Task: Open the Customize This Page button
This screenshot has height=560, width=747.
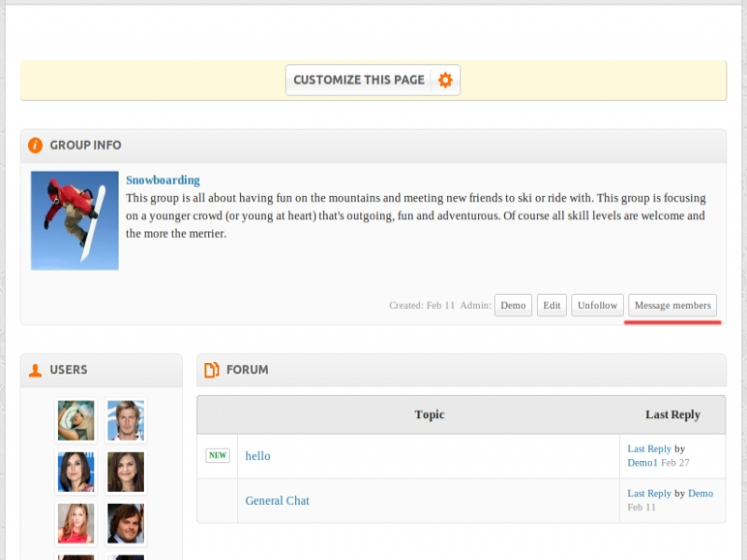Action: tap(359, 80)
